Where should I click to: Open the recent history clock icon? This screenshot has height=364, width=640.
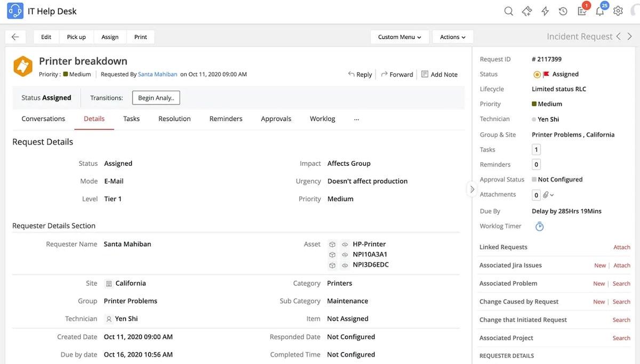click(x=563, y=11)
